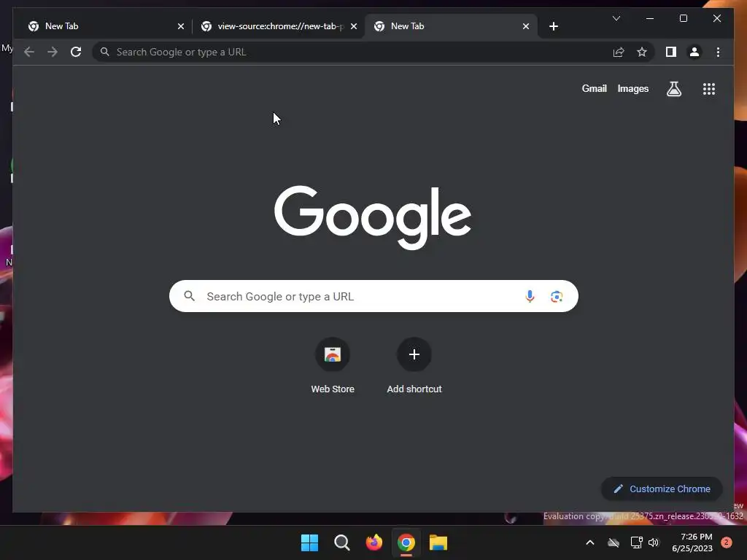Close the view-source tab
Screen dimensions: 747x560
coord(354,26)
